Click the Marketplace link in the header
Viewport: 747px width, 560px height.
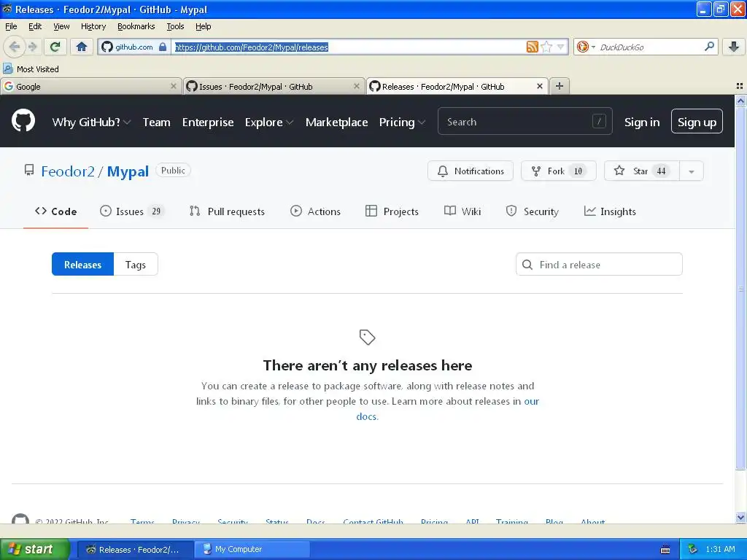pos(336,122)
